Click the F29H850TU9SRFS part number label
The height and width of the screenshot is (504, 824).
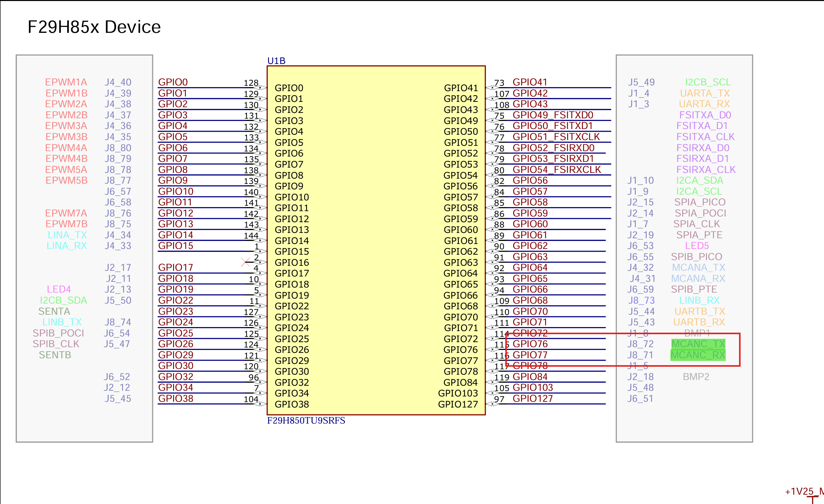click(306, 421)
